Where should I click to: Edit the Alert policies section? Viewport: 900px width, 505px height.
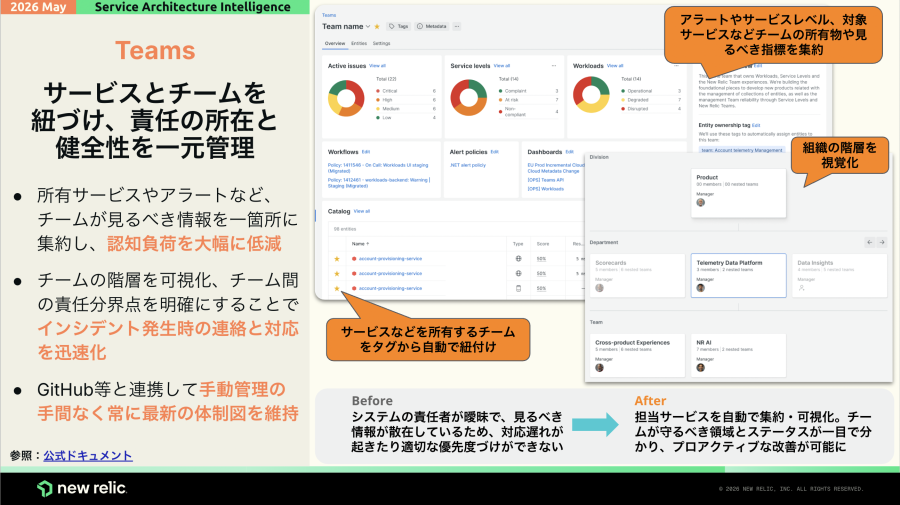click(x=495, y=152)
